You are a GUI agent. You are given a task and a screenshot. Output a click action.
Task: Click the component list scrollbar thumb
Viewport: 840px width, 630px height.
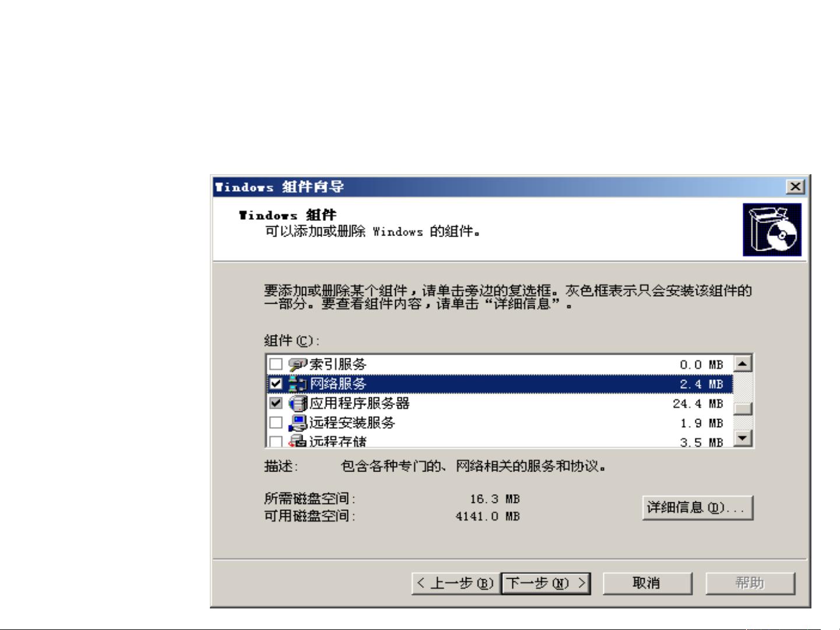(743, 409)
